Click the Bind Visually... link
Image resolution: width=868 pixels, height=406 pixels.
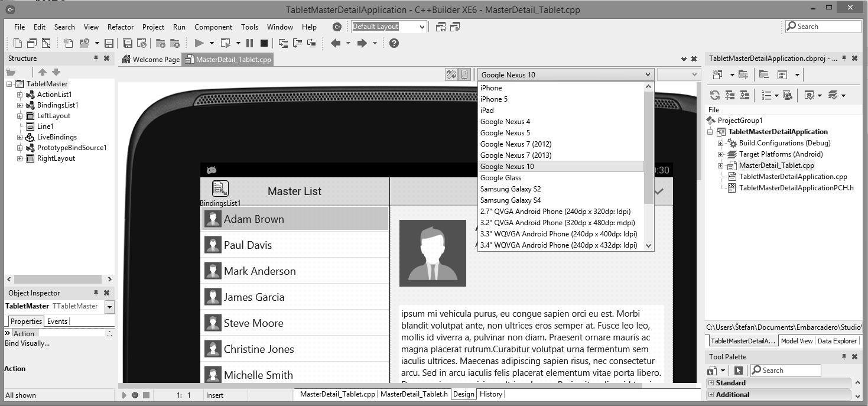[27, 343]
